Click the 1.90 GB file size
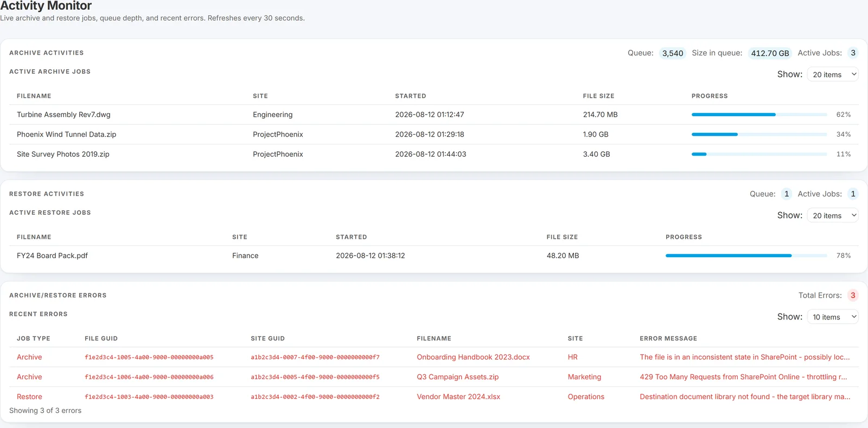 pos(596,134)
